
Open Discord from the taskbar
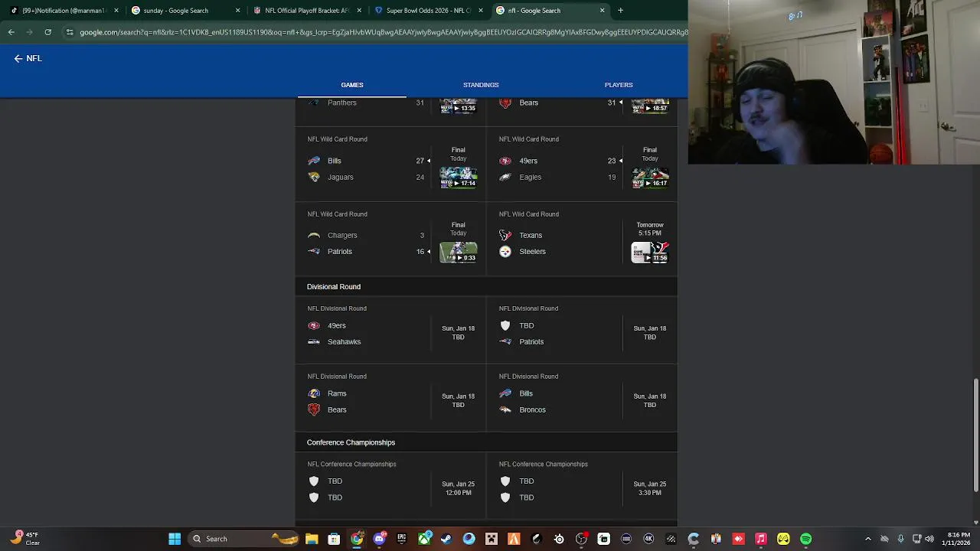pyautogui.click(x=379, y=539)
